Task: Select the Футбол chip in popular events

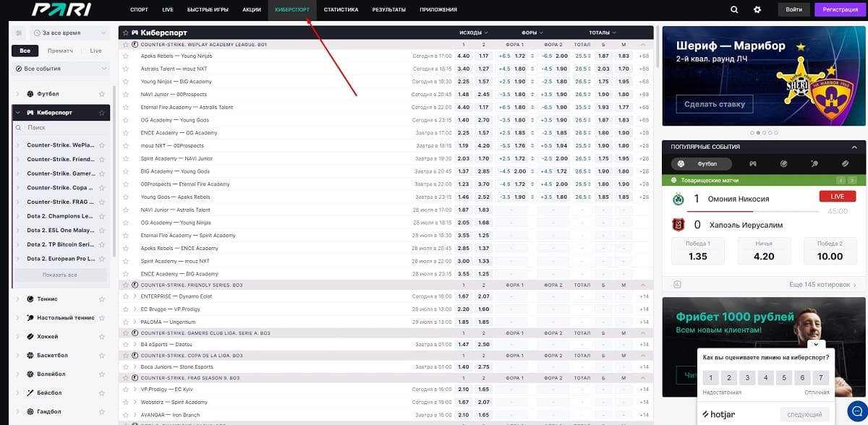Action: click(x=702, y=164)
